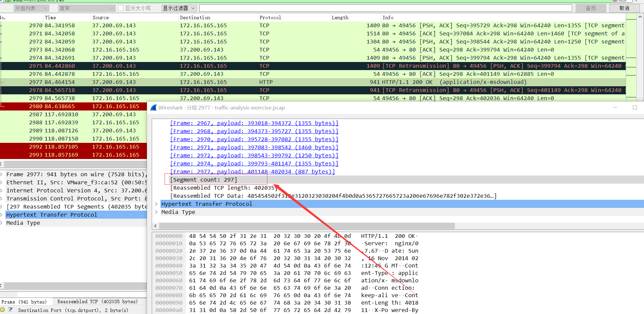Select the Segment count: 297 line

click(204, 180)
